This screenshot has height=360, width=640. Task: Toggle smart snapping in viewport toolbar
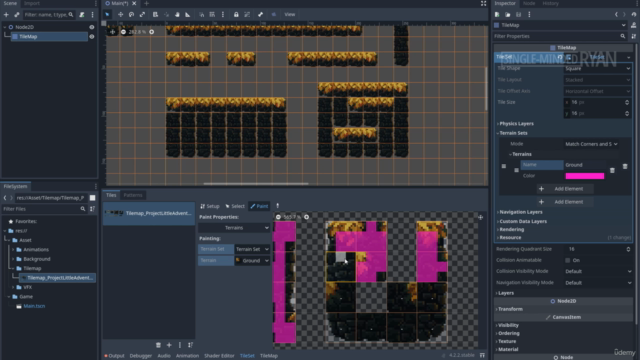202,14
